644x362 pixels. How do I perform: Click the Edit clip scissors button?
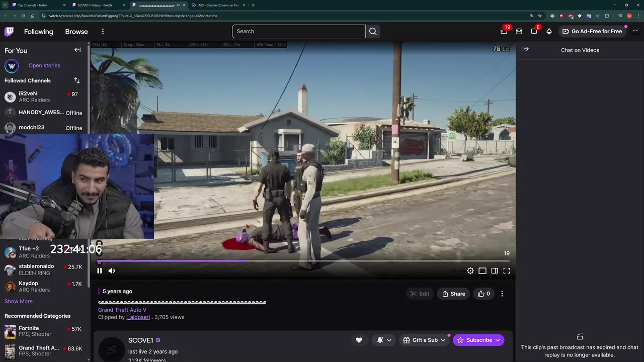pyautogui.click(x=420, y=294)
